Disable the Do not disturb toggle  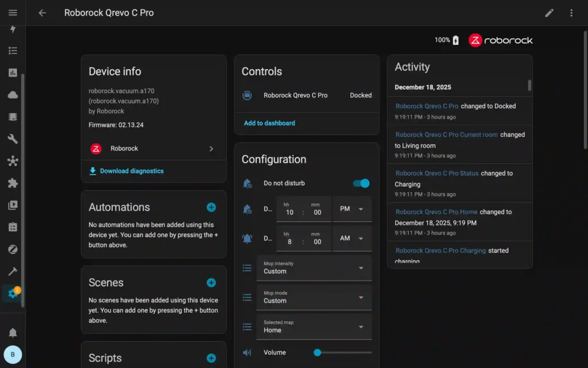tap(361, 183)
